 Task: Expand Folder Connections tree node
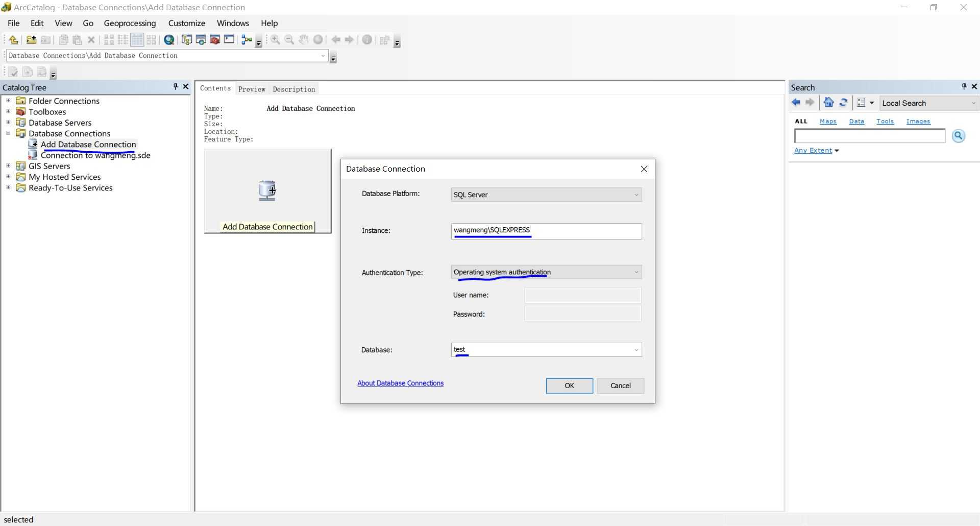[x=8, y=101]
